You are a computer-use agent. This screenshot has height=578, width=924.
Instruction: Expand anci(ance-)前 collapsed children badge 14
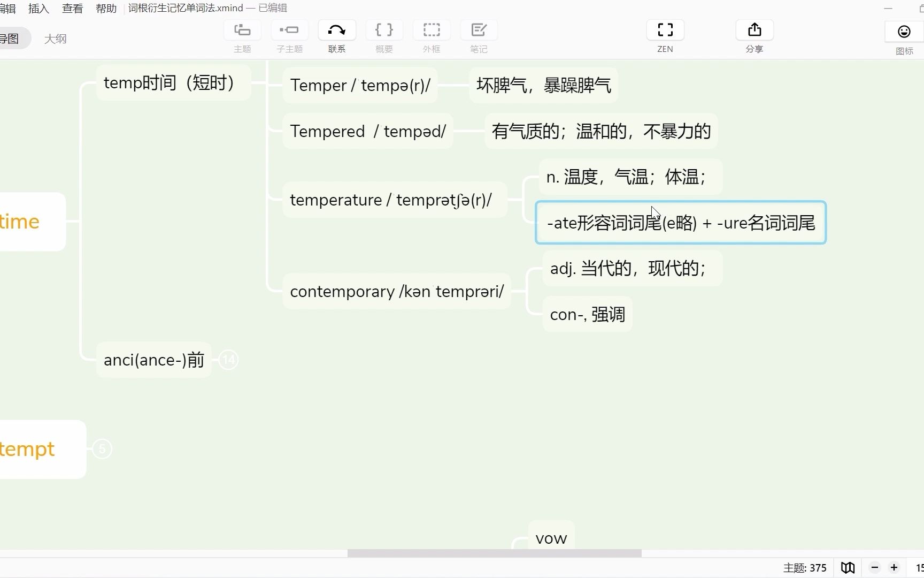[x=228, y=360]
